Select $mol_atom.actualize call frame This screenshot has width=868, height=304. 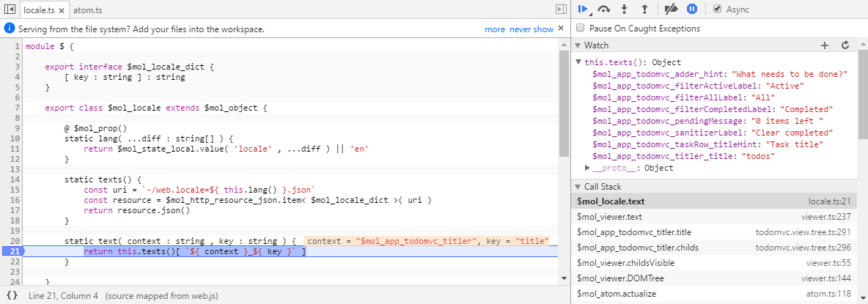tap(714, 294)
